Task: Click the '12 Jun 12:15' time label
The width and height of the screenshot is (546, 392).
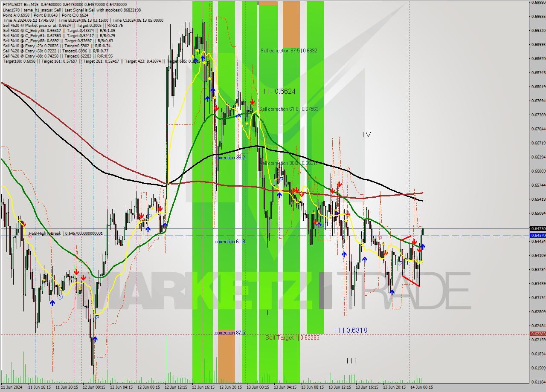Action: pos(176,388)
